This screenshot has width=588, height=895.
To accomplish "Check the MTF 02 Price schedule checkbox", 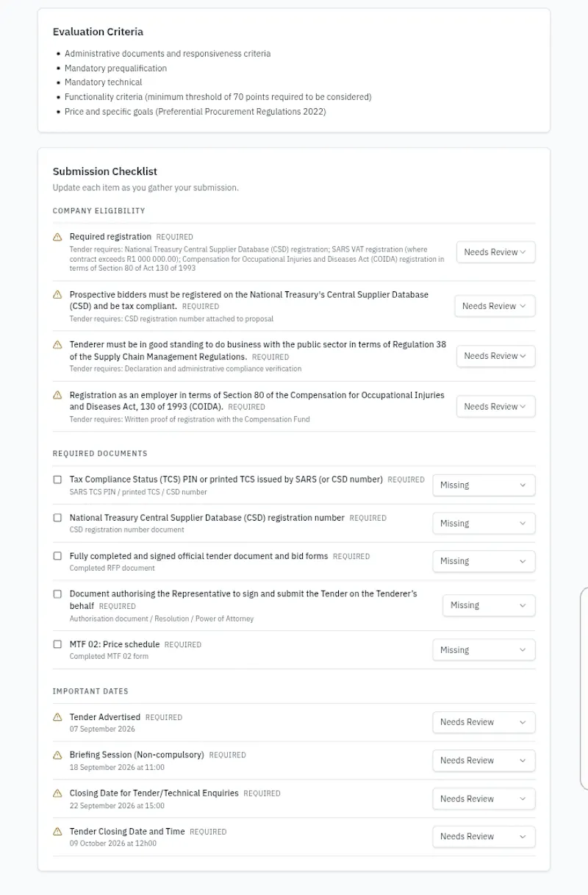I will (57, 644).
